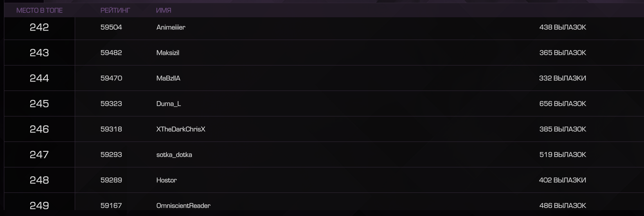The image size is (644, 216).
Task: Click 402 ВЫЛАЗКИ sorties count
Action: [x=563, y=180]
